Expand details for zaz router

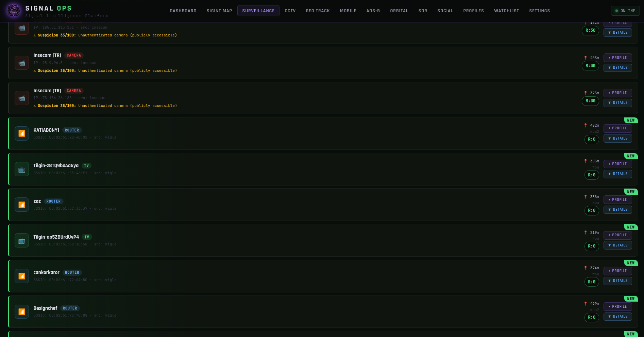point(617,210)
